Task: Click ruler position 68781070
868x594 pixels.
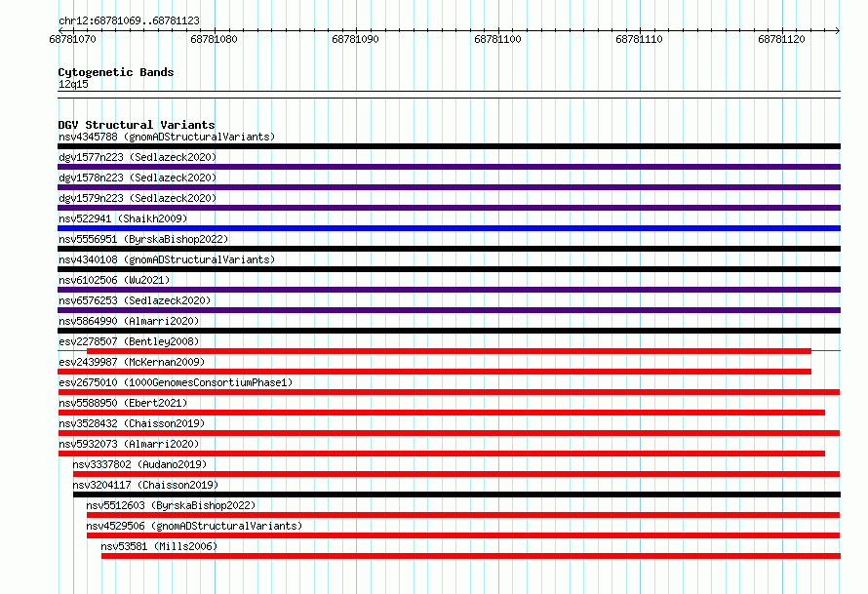Action: tap(72, 39)
